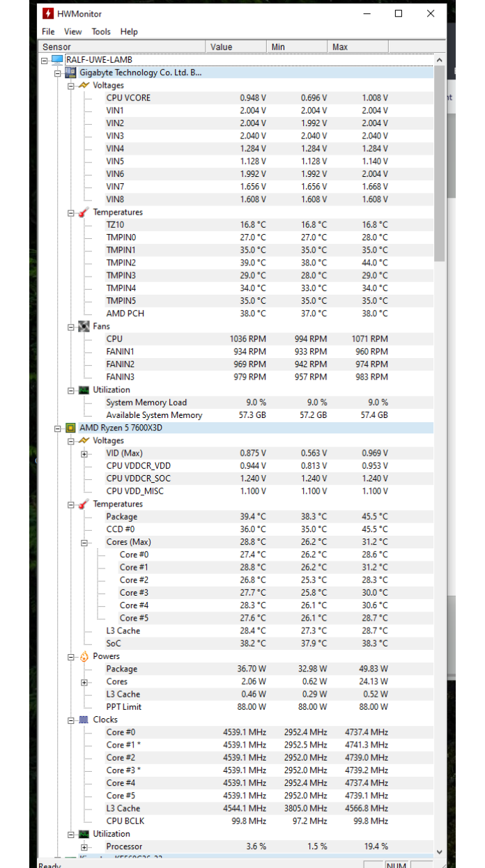Click the RALF-UWE-LAMB computer icon
Image resolution: width=485 pixels, height=868 pixels.
point(57,60)
